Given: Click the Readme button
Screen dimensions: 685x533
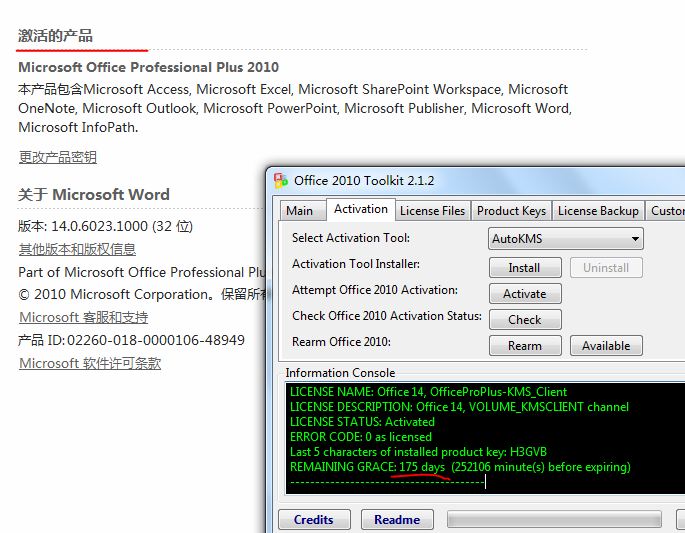Looking at the screenshot, I should [397, 520].
